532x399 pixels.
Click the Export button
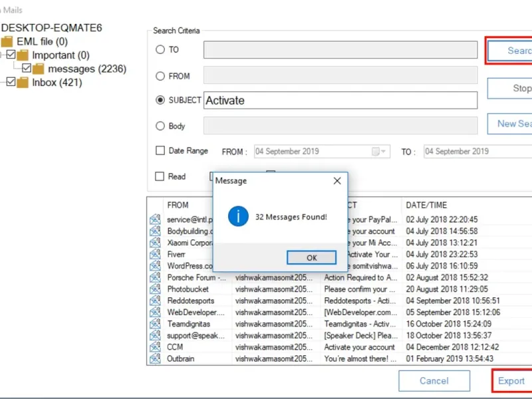coord(512,380)
